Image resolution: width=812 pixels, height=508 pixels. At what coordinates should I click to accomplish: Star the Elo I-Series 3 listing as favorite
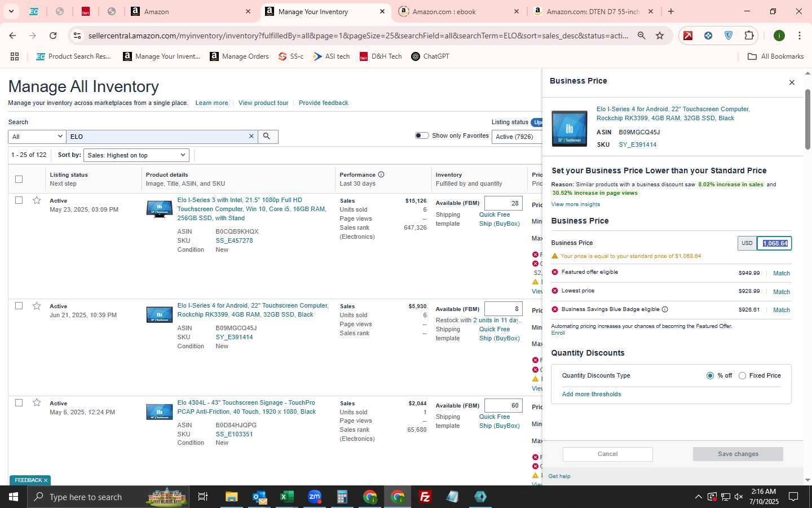pos(37,200)
